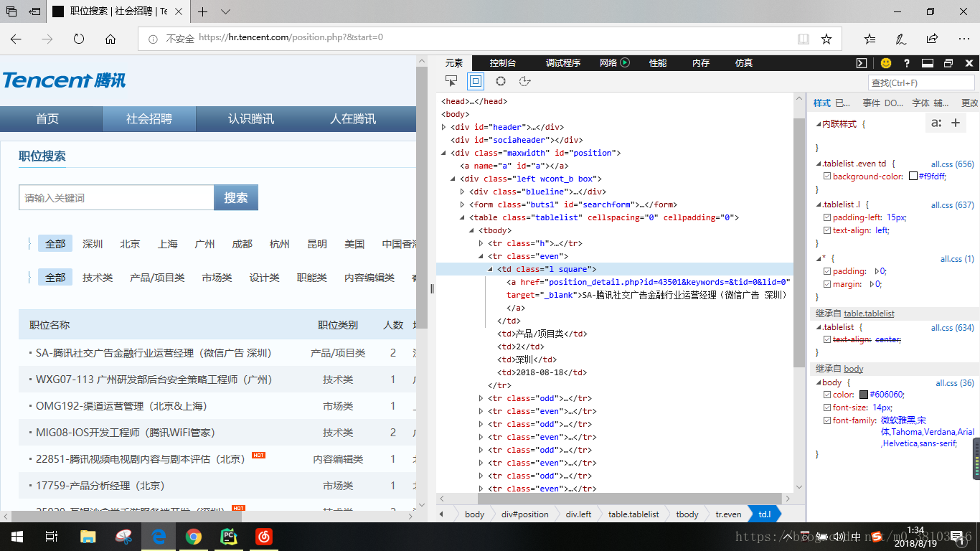Dock DevTools to bottom icon
The width and height of the screenshot is (980, 551).
[x=927, y=63]
